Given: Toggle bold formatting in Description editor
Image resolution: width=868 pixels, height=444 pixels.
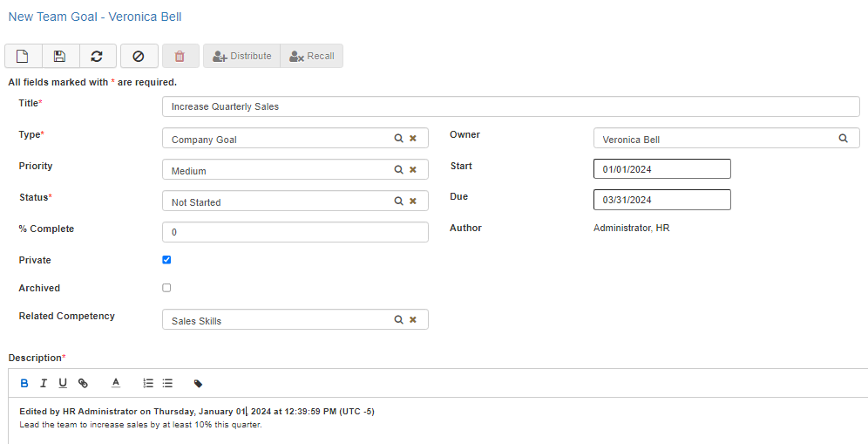Looking at the screenshot, I should tap(24, 383).
